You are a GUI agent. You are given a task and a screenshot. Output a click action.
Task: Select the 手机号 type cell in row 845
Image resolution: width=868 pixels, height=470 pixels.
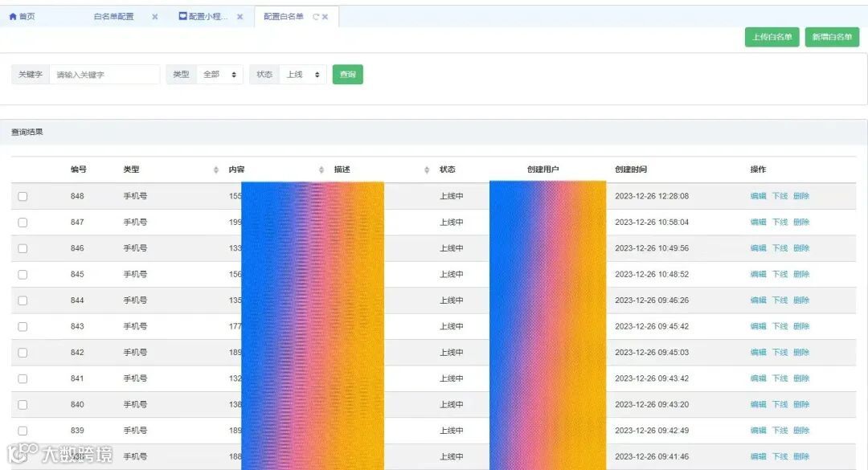coord(135,274)
